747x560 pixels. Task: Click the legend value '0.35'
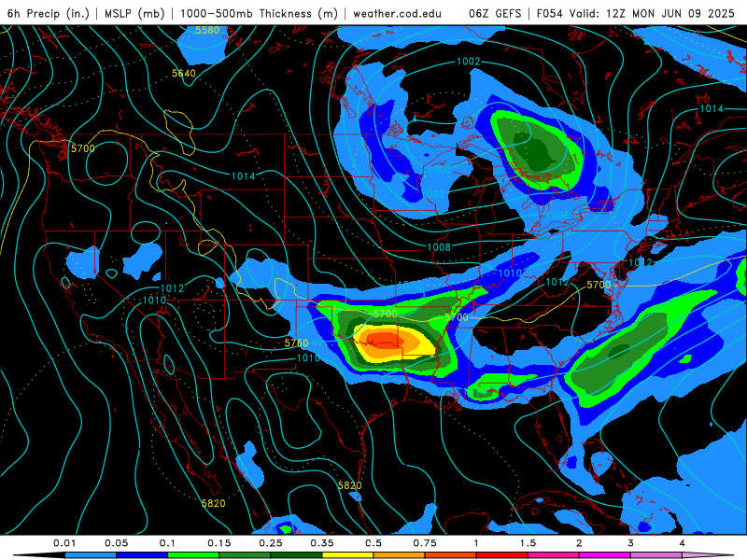(322, 543)
